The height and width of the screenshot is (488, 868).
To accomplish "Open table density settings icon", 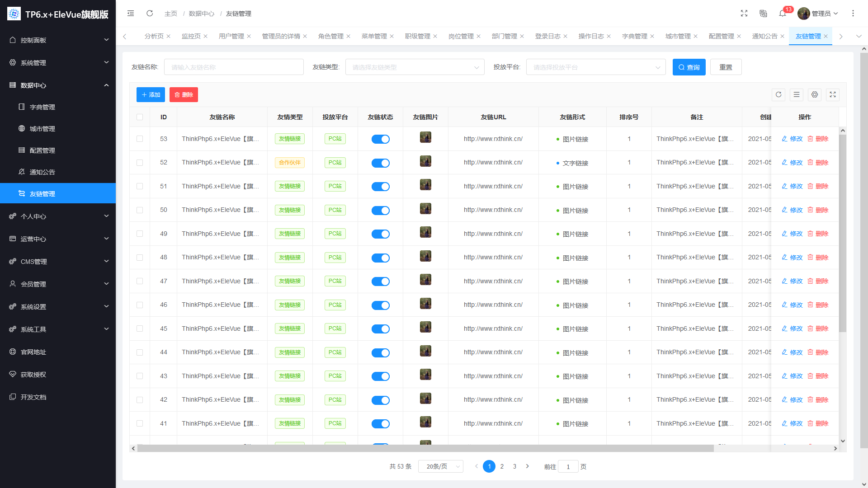I will pos(797,94).
